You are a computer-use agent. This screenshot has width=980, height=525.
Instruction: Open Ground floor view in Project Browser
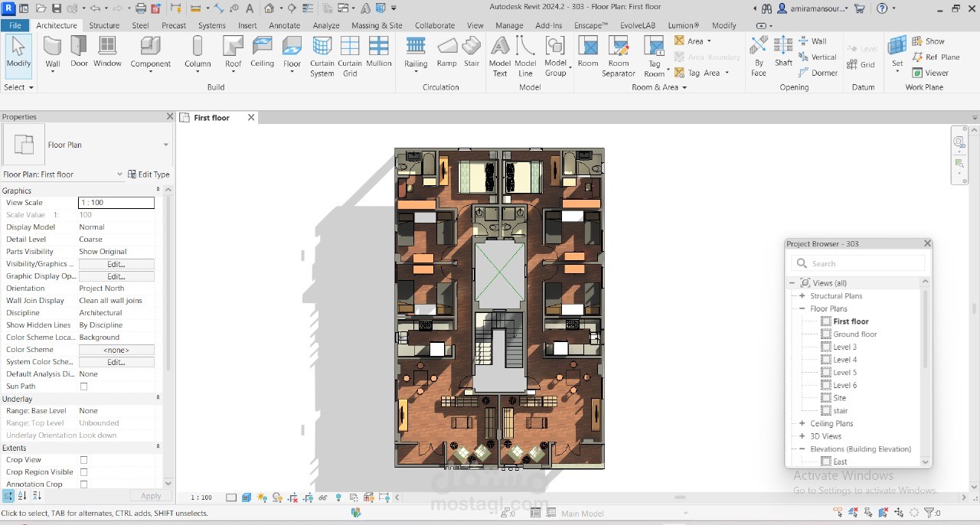coord(855,334)
